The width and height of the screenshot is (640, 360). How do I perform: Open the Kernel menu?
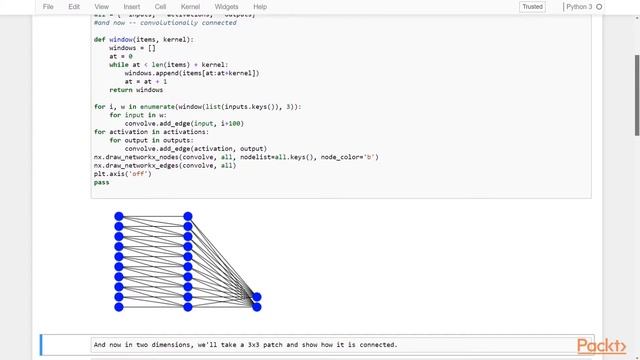pos(190,7)
